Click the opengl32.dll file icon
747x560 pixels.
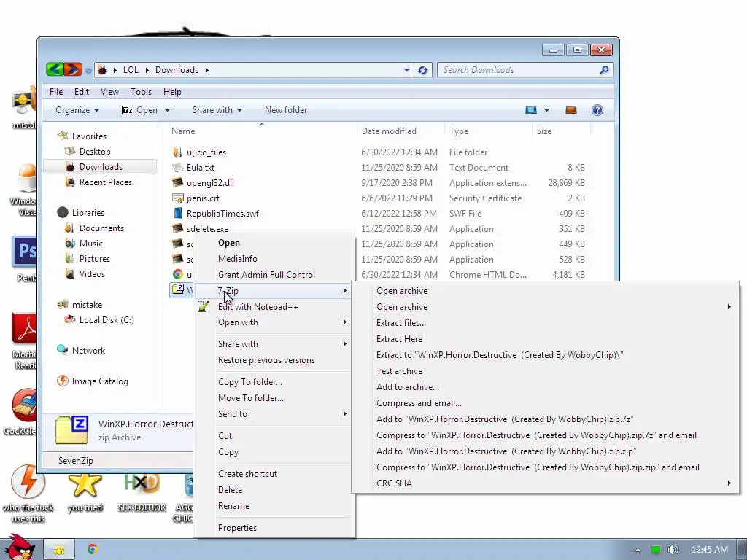click(x=178, y=182)
